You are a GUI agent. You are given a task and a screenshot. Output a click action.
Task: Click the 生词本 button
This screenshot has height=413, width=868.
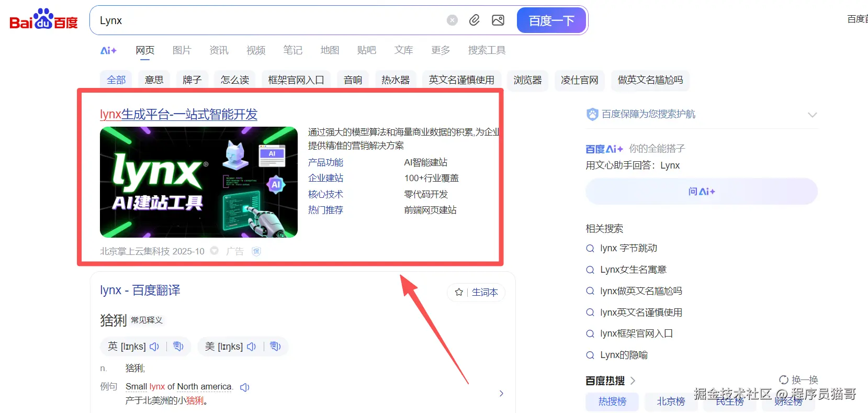(x=476, y=292)
